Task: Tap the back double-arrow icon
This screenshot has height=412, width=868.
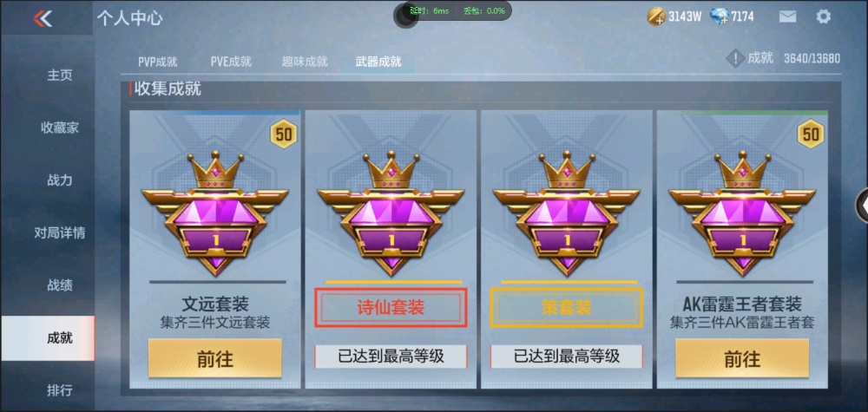Action: click(x=43, y=18)
